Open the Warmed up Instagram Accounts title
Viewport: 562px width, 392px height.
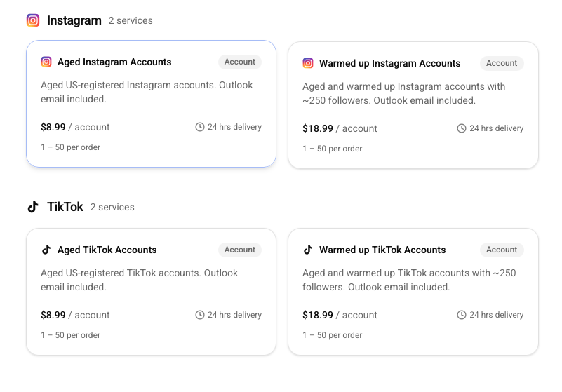[389, 63]
